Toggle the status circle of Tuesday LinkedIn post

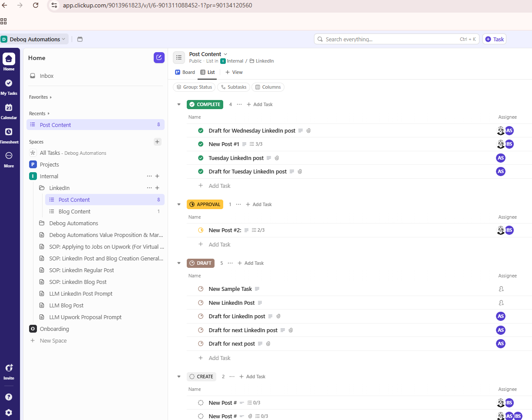click(201, 158)
